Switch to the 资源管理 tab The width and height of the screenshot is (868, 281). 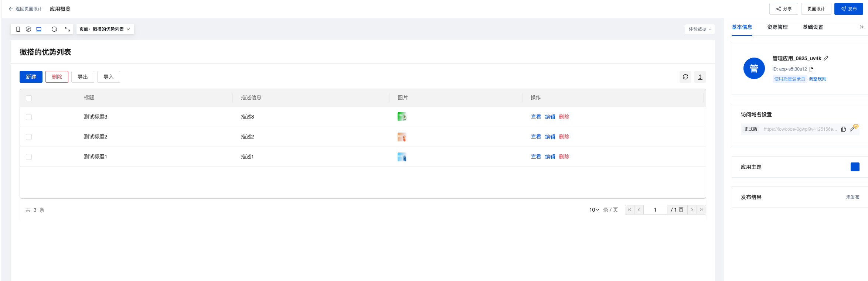(777, 27)
